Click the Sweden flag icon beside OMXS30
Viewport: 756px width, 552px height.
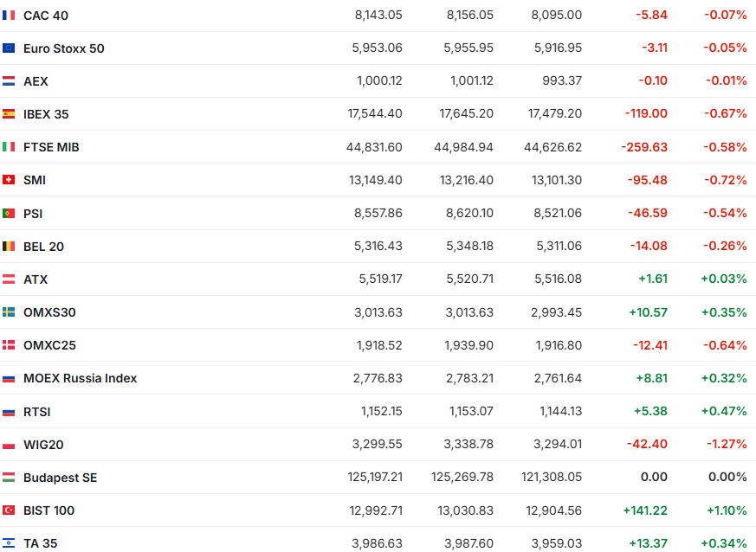pos(9,312)
